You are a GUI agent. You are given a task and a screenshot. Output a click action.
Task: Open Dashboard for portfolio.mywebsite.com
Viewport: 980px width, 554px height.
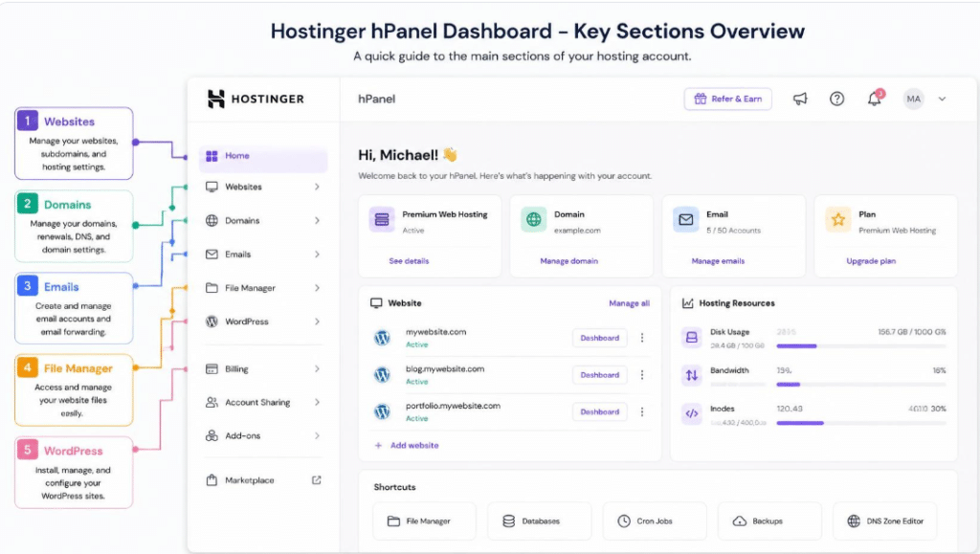coord(599,411)
